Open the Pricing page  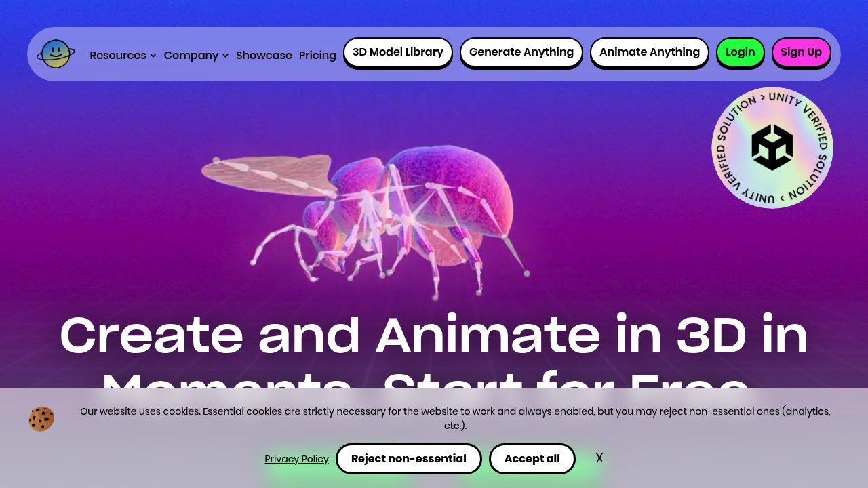[317, 56]
